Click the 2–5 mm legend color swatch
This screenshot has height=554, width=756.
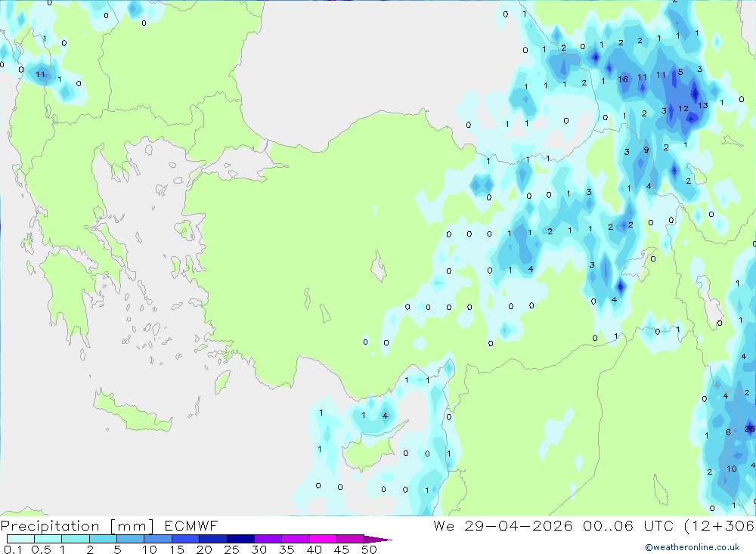103,539
